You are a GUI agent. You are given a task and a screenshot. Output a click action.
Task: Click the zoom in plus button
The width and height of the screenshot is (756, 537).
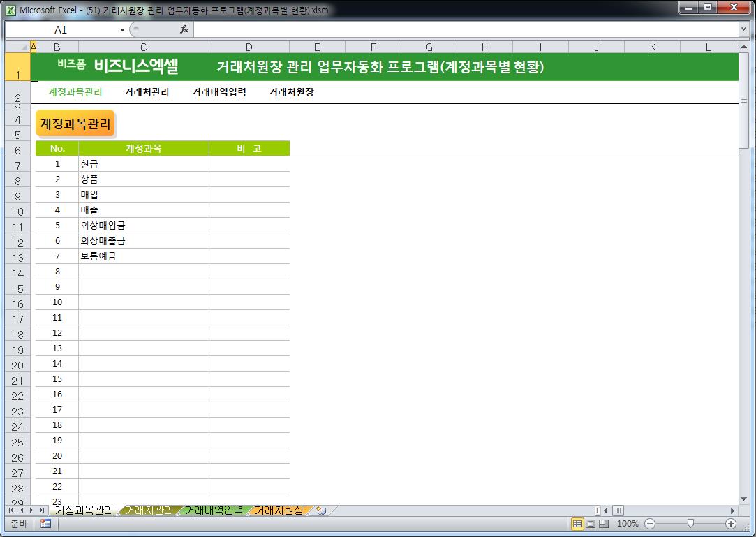731,524
